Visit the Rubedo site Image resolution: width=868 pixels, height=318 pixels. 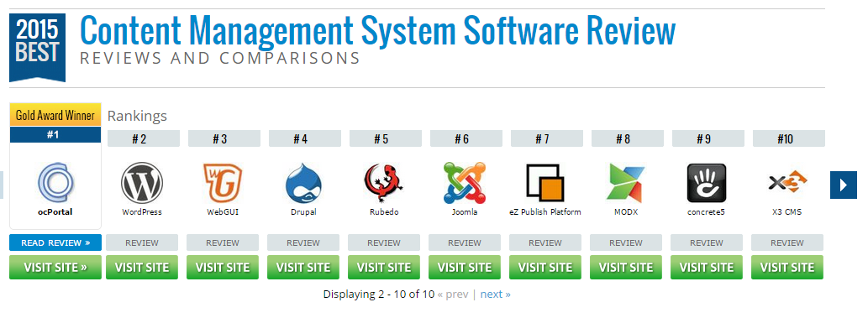(384, 267)
